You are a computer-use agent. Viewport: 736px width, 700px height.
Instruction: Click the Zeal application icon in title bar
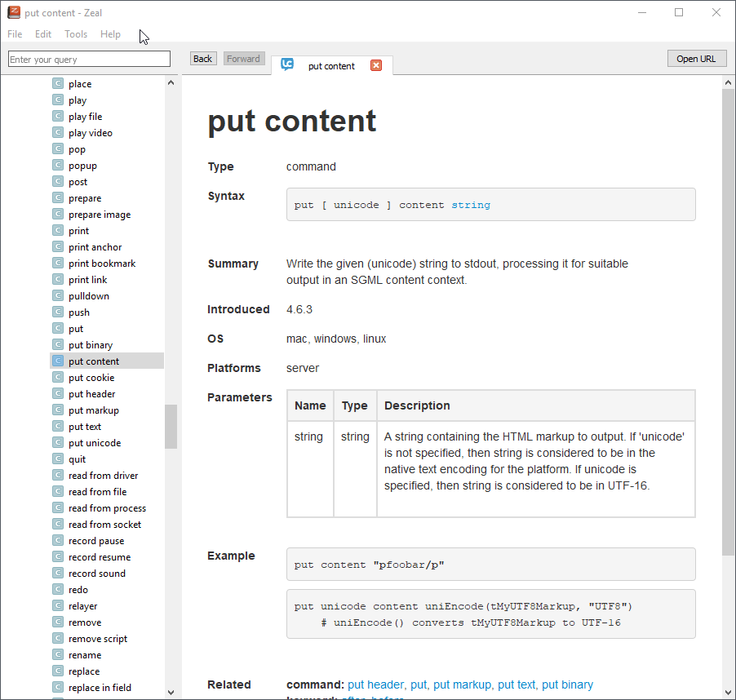pyautogui.click(x=14, y=12)
